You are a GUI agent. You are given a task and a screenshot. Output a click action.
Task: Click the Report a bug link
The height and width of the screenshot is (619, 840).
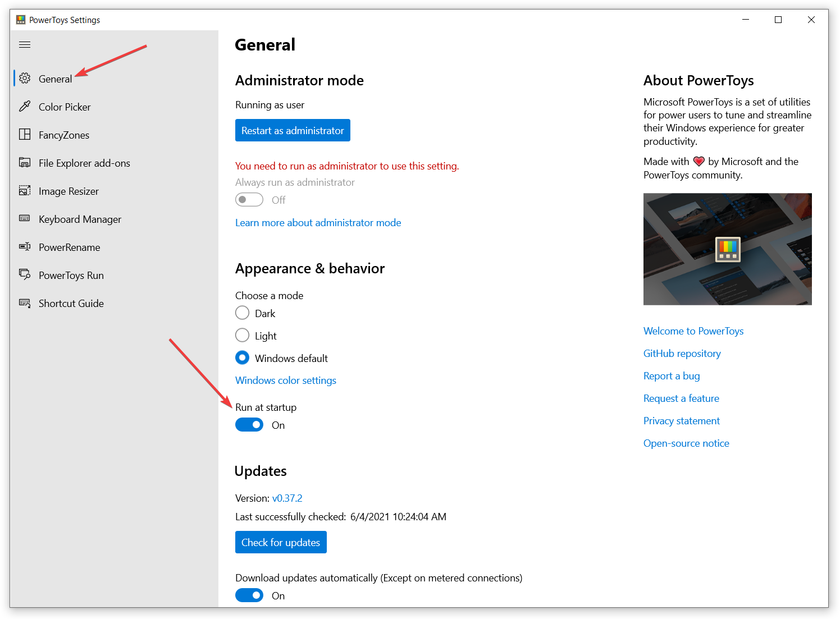click(672, 376)
